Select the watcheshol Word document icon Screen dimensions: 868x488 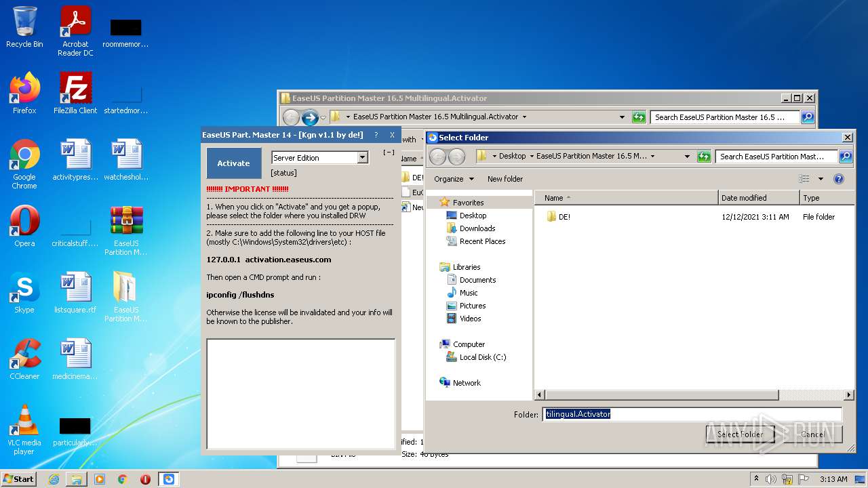[126, 160]
